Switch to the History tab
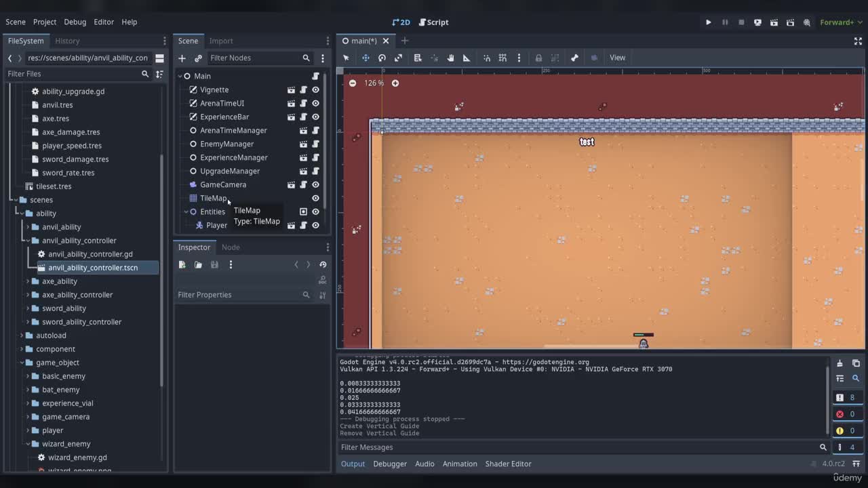 point(67,41)
